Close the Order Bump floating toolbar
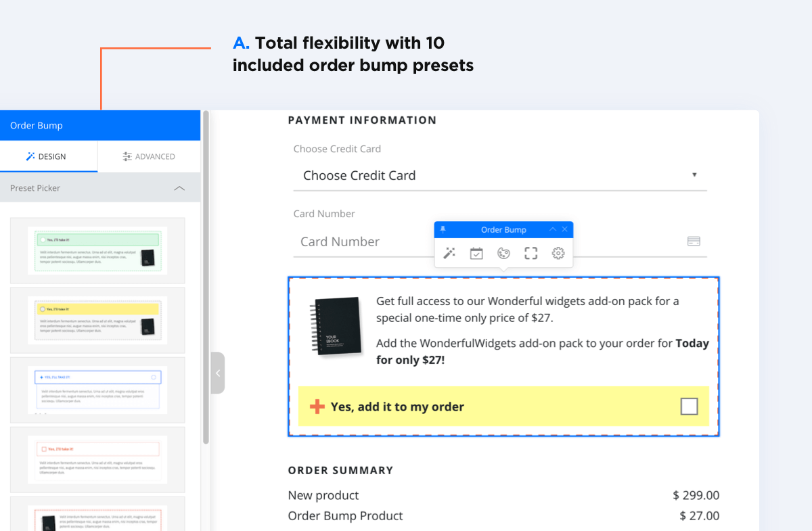 pyautogui.click(x=565, y=230)
